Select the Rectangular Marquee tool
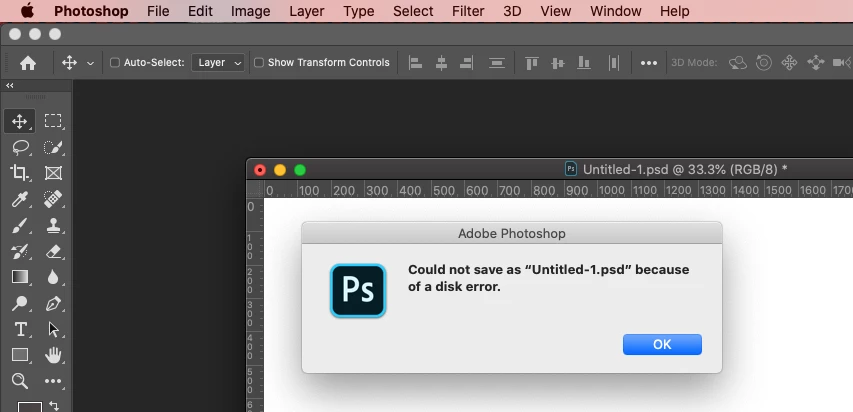This screenshot has width=853, height=412. [53, 121]
